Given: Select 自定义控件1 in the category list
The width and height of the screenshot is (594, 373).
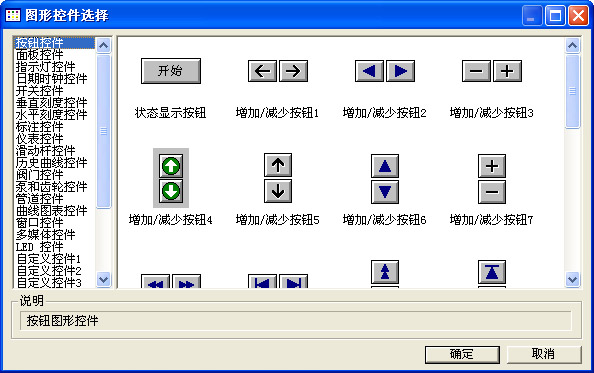Looking at the screenshot, I should pos(55,259).
